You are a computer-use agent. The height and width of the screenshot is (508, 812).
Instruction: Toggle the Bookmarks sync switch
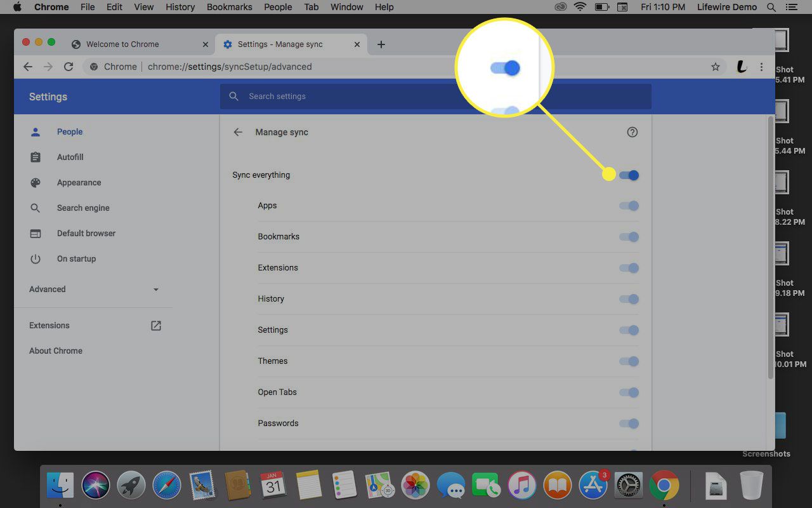(629, 237)
